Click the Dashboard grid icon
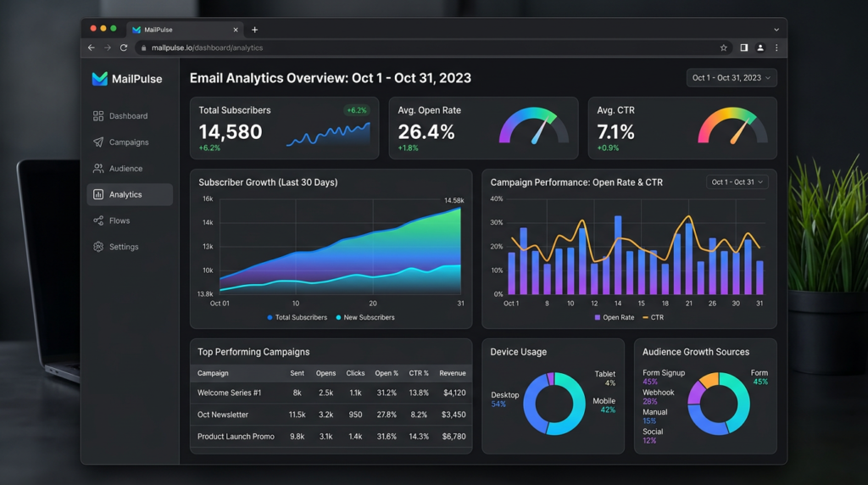The width and height of the screenshot is (868, 485). (98, 116)
